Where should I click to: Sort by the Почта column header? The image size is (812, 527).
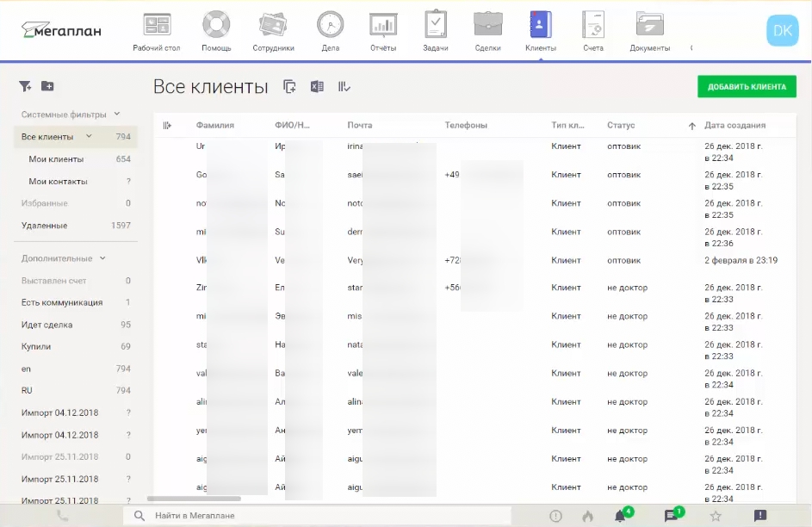(359, 125)
